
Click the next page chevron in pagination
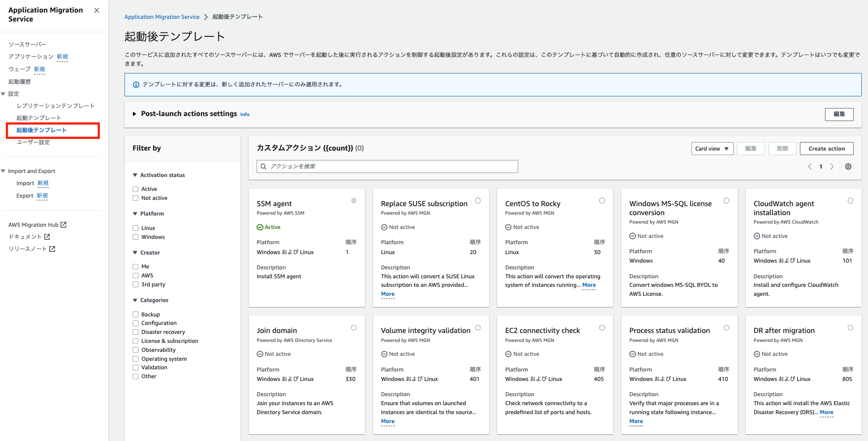tap(832, 166)
